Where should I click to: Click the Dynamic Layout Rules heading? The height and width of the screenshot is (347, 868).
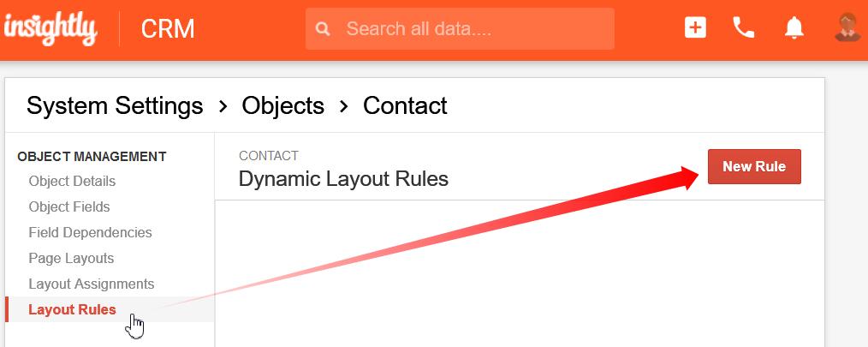343,179
